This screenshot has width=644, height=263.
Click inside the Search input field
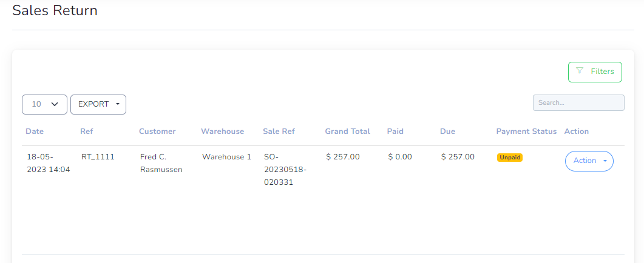[x=578, y=102]
